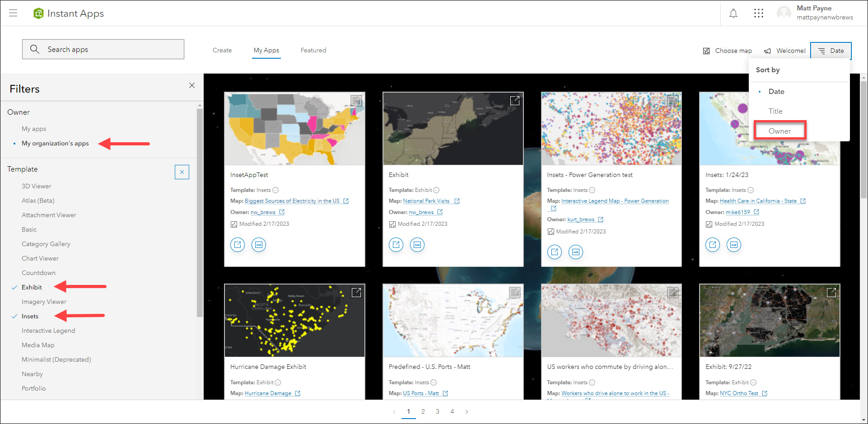This screenshot has height=424, width=868.
Task: Choose Date in the Sort by menu
Action: coord(776,91)
